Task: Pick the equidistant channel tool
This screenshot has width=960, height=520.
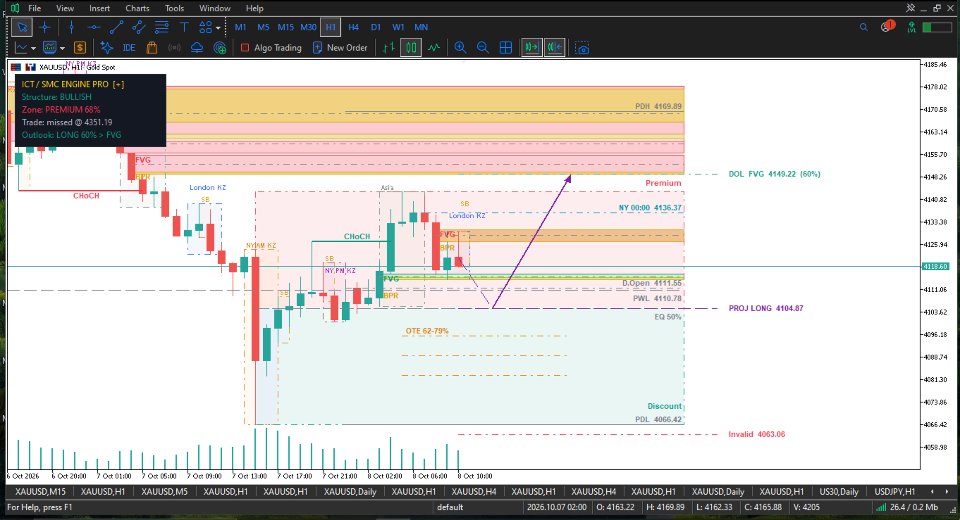Action: click(x=139, y=27)
